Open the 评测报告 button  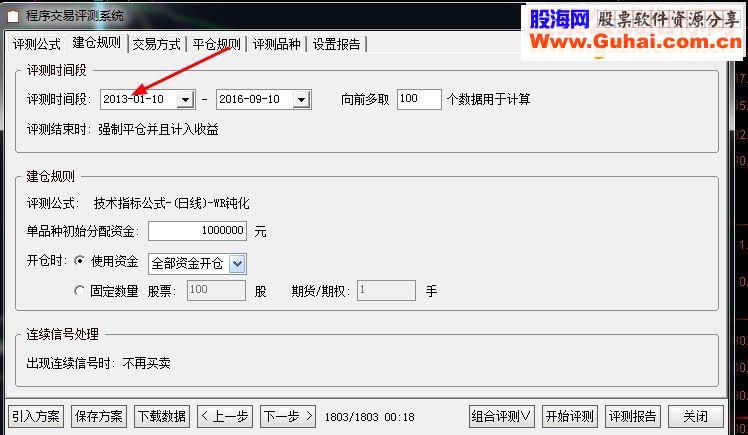633,416
